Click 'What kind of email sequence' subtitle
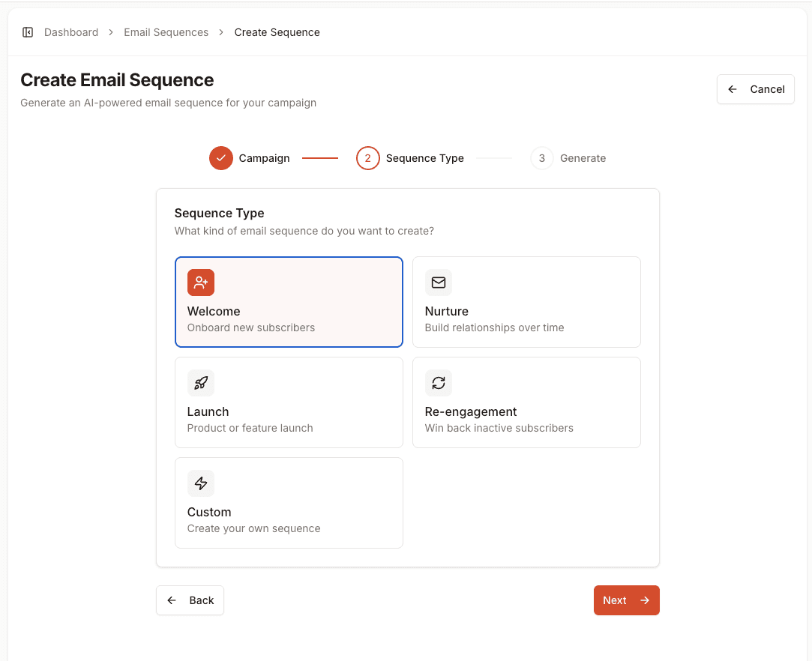This screenshot has width=812, height=661. coord(304,231)
